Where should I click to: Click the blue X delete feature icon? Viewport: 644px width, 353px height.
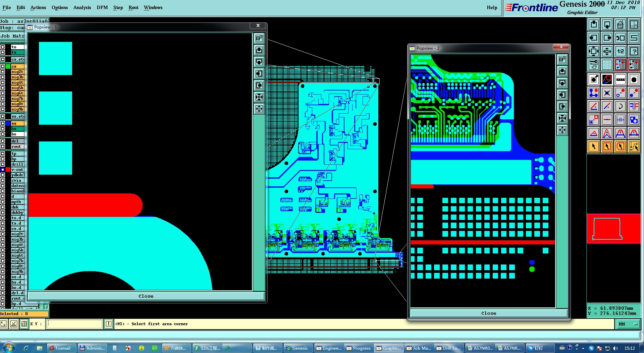pos(607,93)
